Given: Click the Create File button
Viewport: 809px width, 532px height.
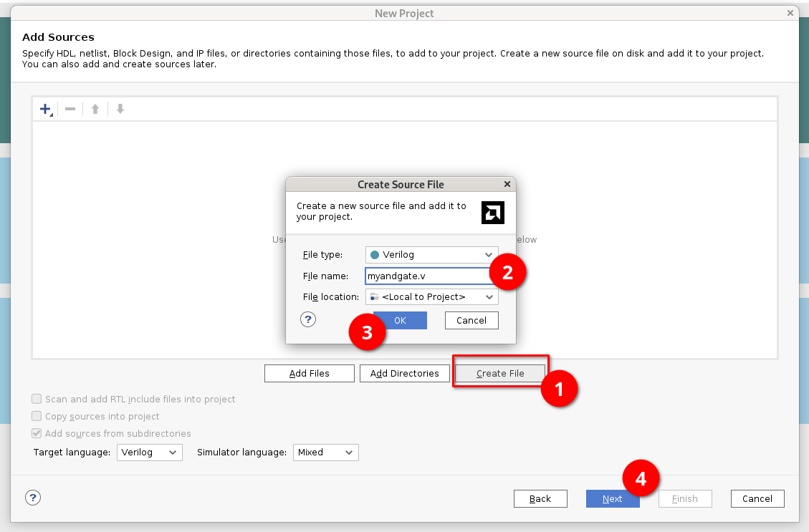Looking at the screenshot, I should click(500, 374).
